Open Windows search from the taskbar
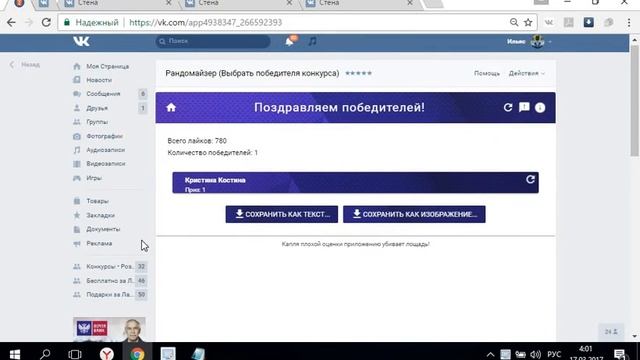This screenshot has width=640, height=360. click(45, 353)
